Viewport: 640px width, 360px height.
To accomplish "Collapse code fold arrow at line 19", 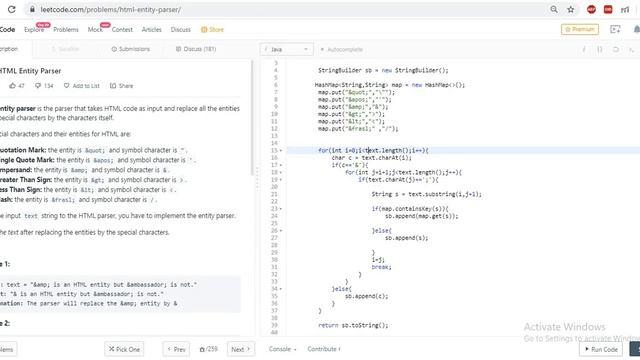I will (281, 180).
